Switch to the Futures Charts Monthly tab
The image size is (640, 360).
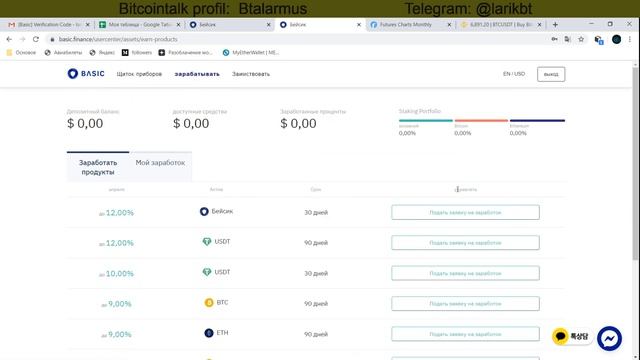pyautogui.click(x=410, y=24)
